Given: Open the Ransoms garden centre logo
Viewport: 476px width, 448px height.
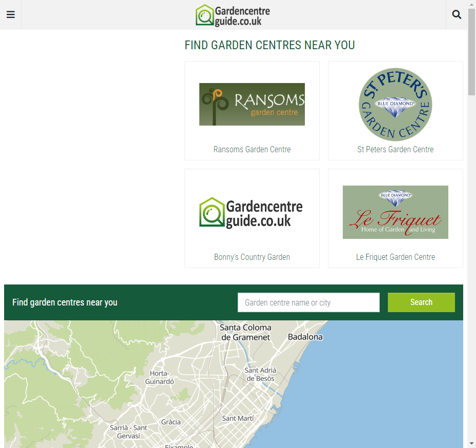Looking at the screenshot, I should (x=252, y=104).
